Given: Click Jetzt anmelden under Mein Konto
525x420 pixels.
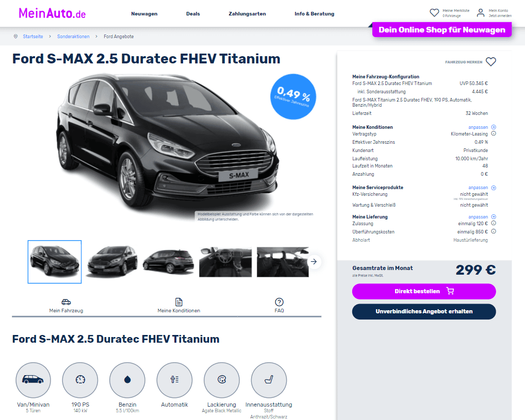Looking at the screenshot, I should click(500, 16).
